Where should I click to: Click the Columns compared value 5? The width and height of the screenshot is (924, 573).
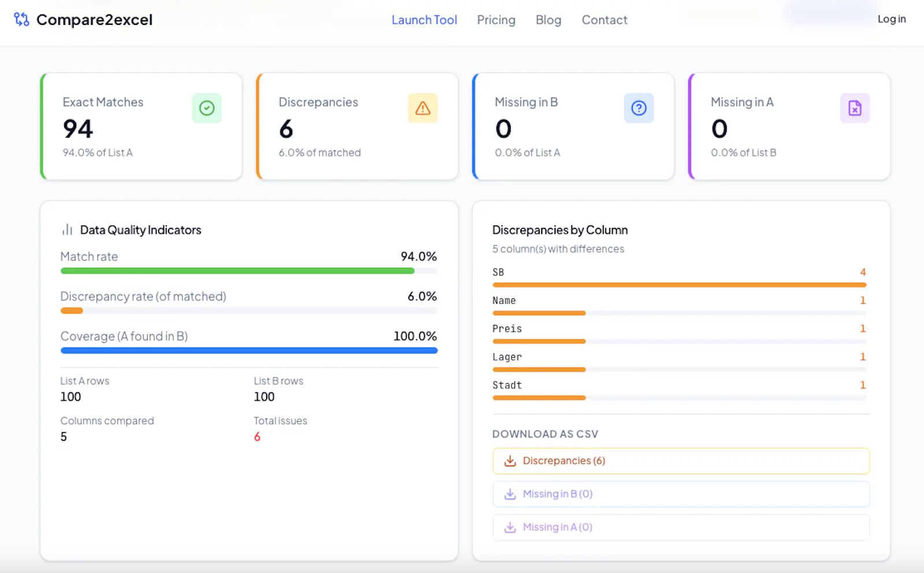pyautogui.click(x=64, y=437)
